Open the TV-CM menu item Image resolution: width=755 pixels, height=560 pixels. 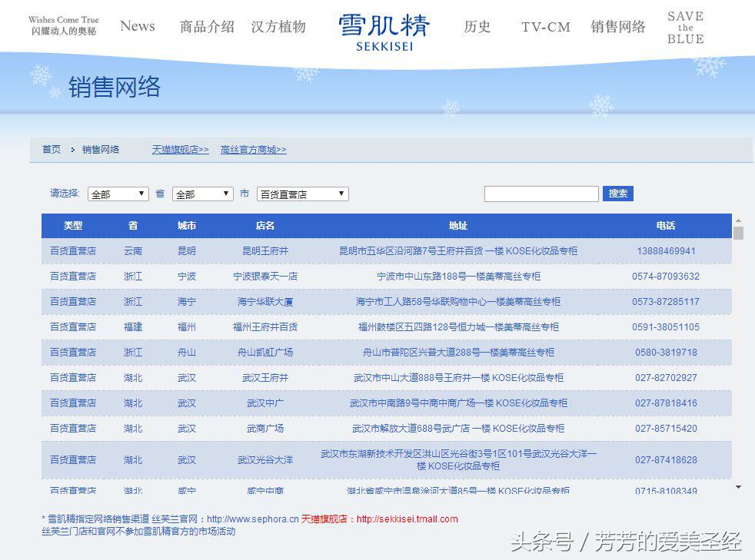546,27
